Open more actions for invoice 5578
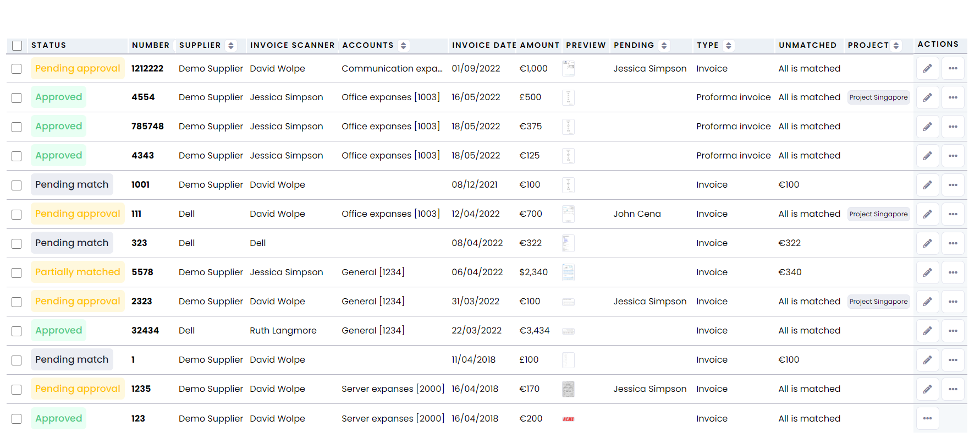980x448 pixels. coord(953,272)
